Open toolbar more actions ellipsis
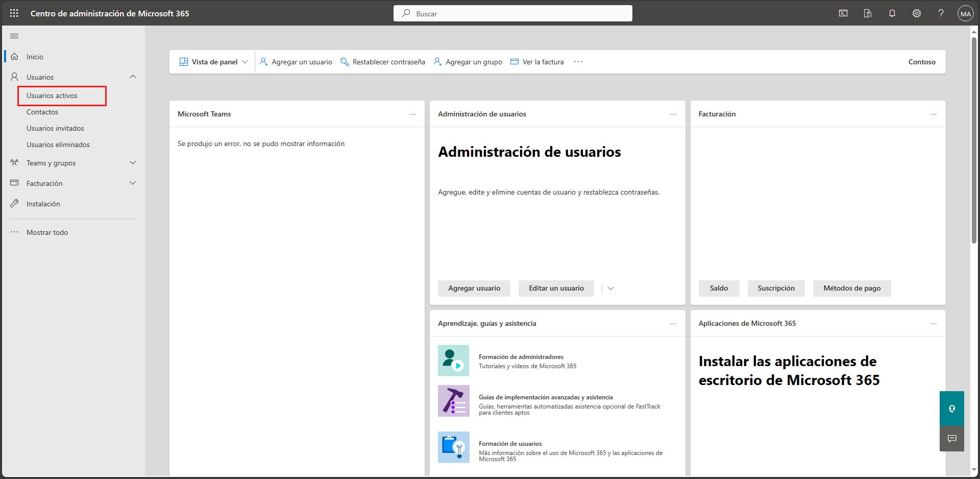The height and width of the screenshot is (479, 980). click(x=578, y=62)
